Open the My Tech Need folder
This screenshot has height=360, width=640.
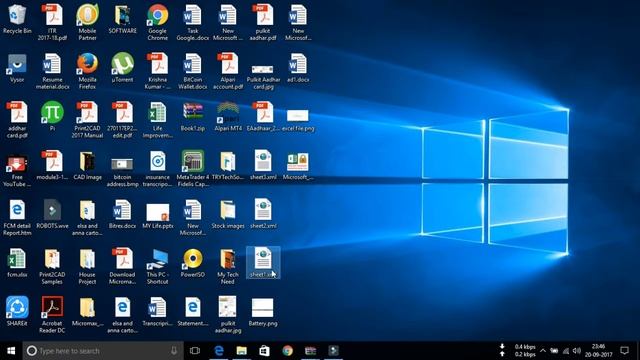pos(228,267)
